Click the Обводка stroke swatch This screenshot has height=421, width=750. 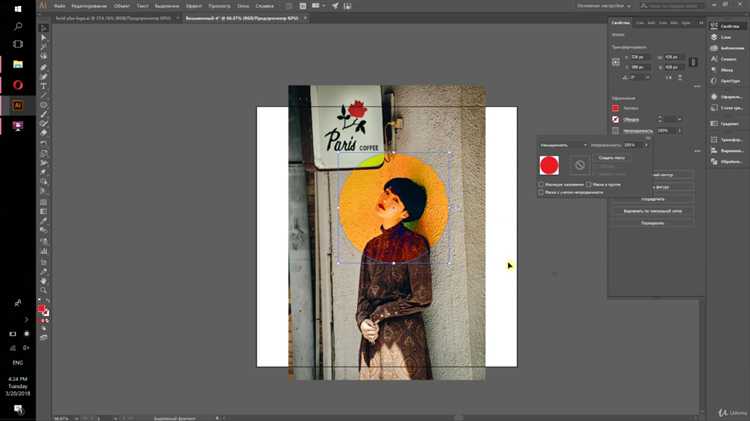pos(616,119)
